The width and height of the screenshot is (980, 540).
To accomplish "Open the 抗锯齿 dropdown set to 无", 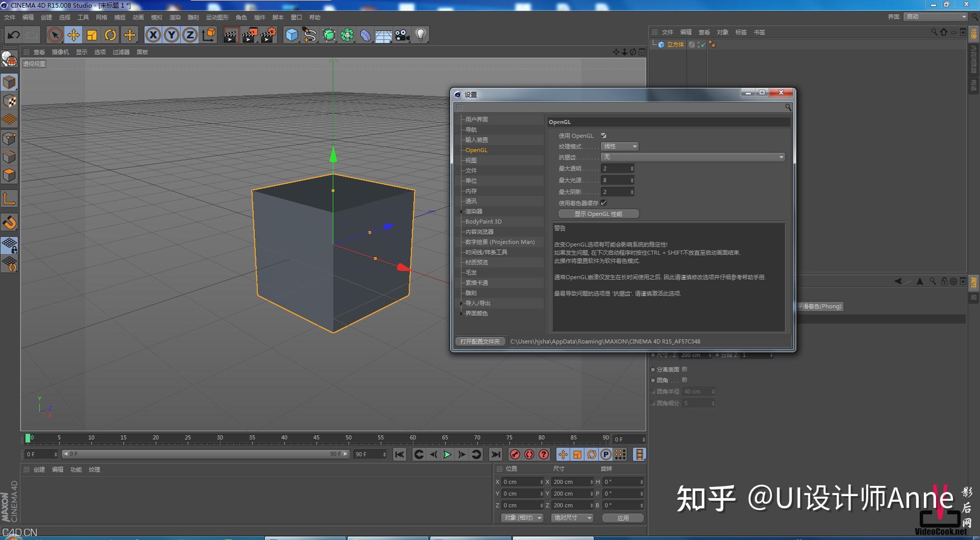I will point(693,157).
